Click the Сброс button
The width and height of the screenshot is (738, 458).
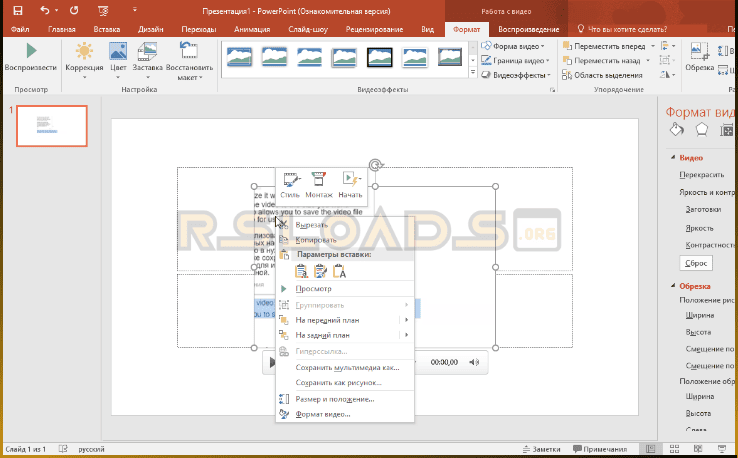coord(696,263)
